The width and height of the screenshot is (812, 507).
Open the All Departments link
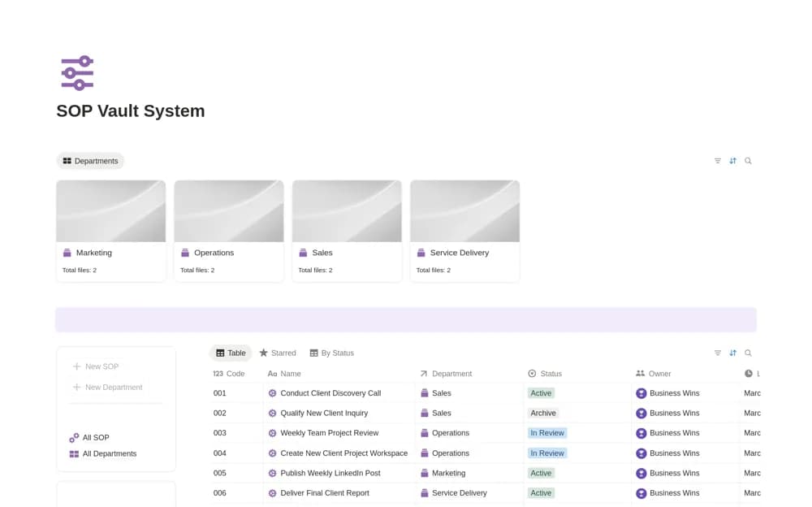click(103, 454)
